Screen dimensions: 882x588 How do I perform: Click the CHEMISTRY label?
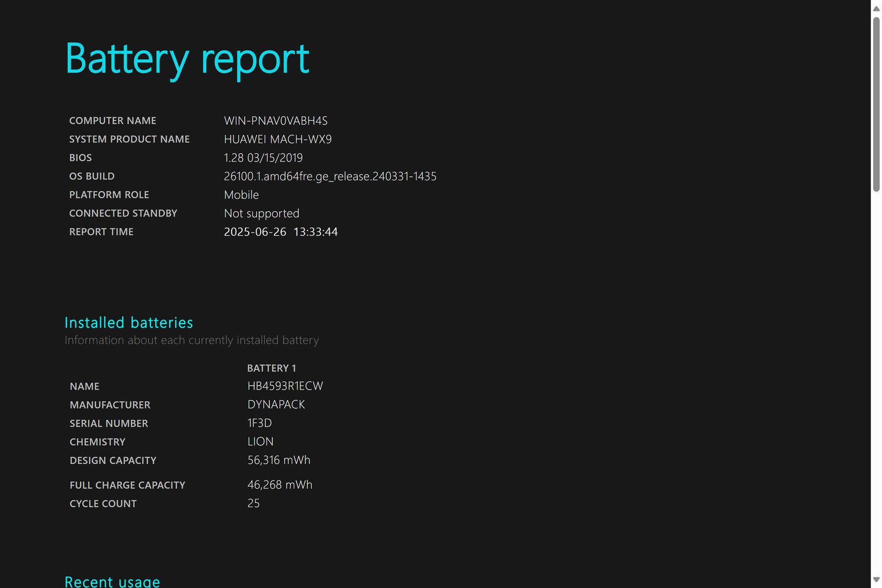coord(98,442)
